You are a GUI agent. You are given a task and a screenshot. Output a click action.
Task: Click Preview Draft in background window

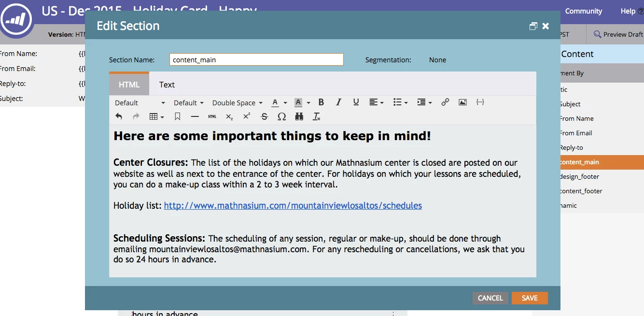(618, 34)
